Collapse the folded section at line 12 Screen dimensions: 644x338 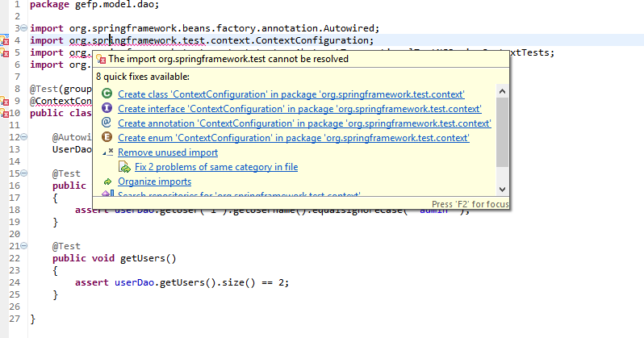pyautogui.click(x=23, y=138)
